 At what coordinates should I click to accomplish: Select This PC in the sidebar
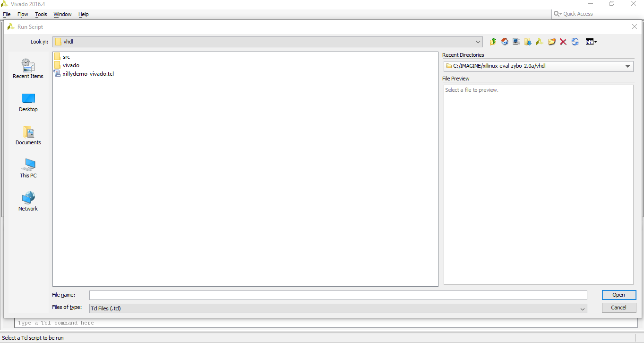click(x=28, y=168)
